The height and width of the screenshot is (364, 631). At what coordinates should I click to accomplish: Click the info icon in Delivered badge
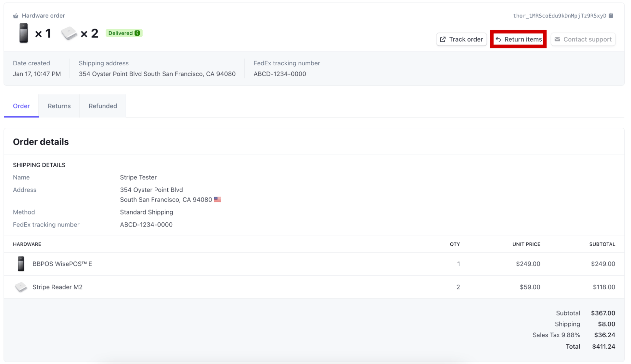(137, 33)
